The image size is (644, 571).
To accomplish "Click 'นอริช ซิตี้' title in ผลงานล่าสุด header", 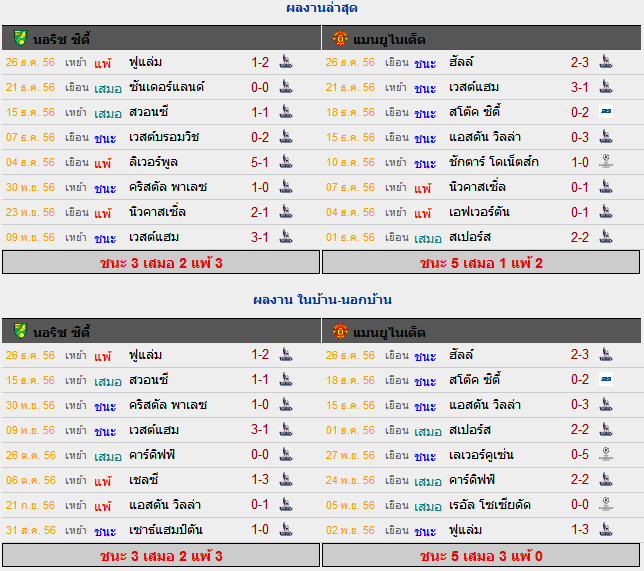I will (61, 39).
